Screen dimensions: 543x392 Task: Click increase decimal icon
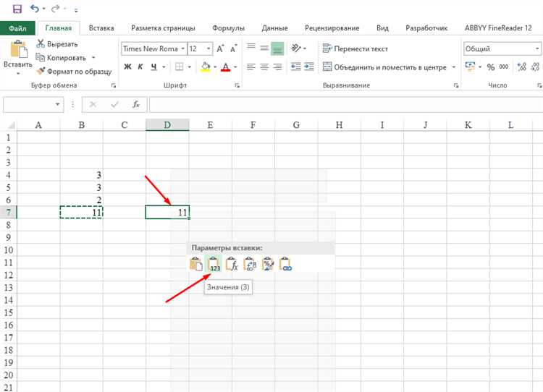coord(522,67)
